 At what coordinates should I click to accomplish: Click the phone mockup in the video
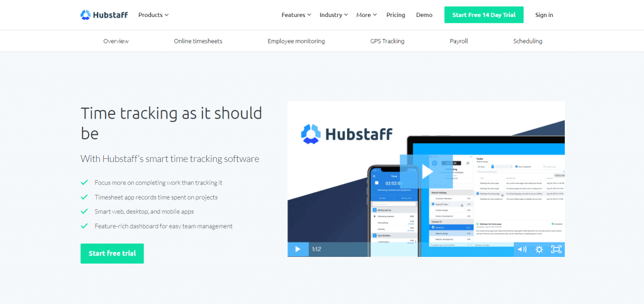[x=394, y=211]
